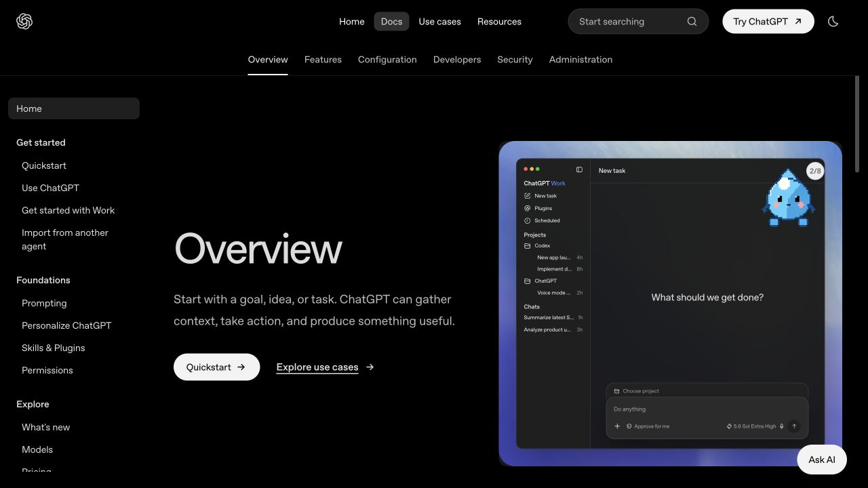868x488 pixels.
Task: Click the New task pencil icon
Action: 528,196
